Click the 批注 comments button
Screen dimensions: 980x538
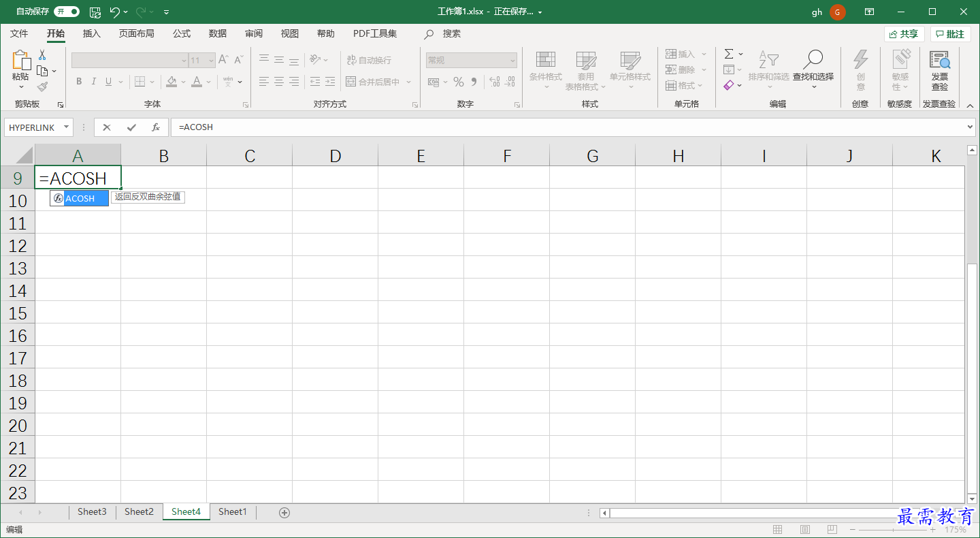point(950,34)
